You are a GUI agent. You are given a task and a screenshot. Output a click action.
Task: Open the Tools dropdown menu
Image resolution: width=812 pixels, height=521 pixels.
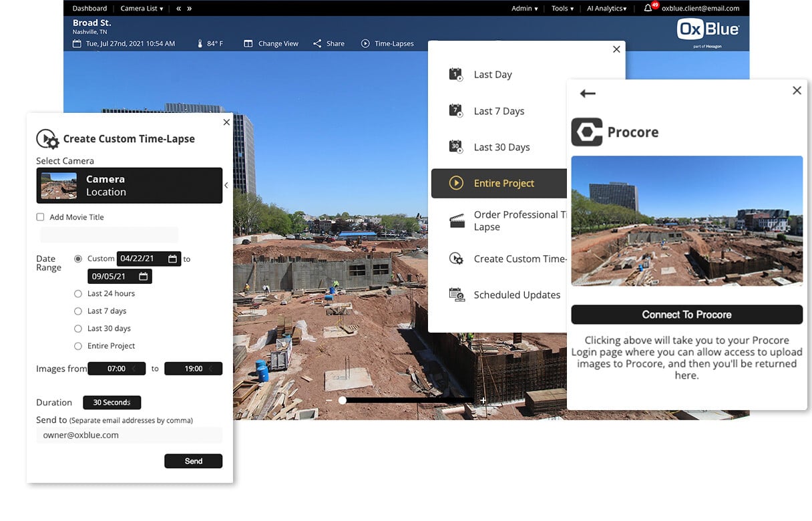[x=562, y=8]
